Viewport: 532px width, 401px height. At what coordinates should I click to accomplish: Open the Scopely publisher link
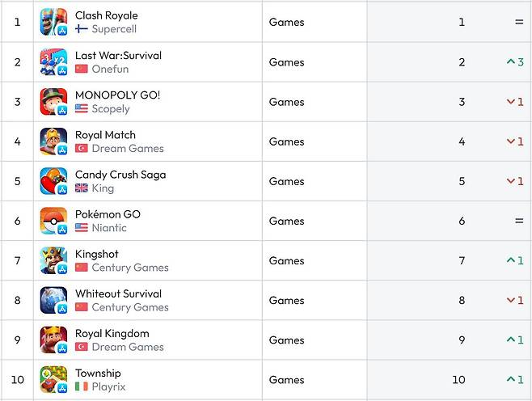coord(111,109)
